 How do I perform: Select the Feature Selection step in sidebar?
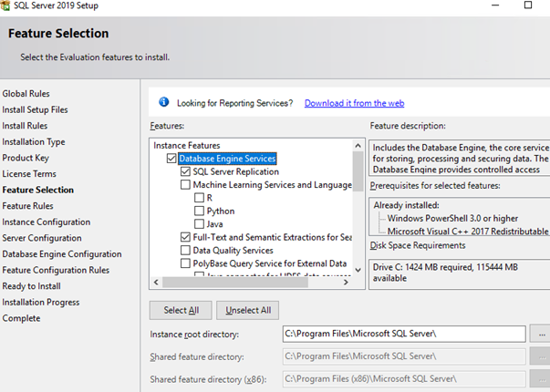tap(38, 190)
